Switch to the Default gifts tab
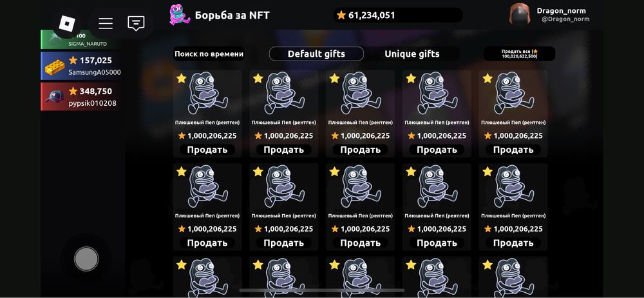This screenshot has height=298, width=644. point(316,54)
